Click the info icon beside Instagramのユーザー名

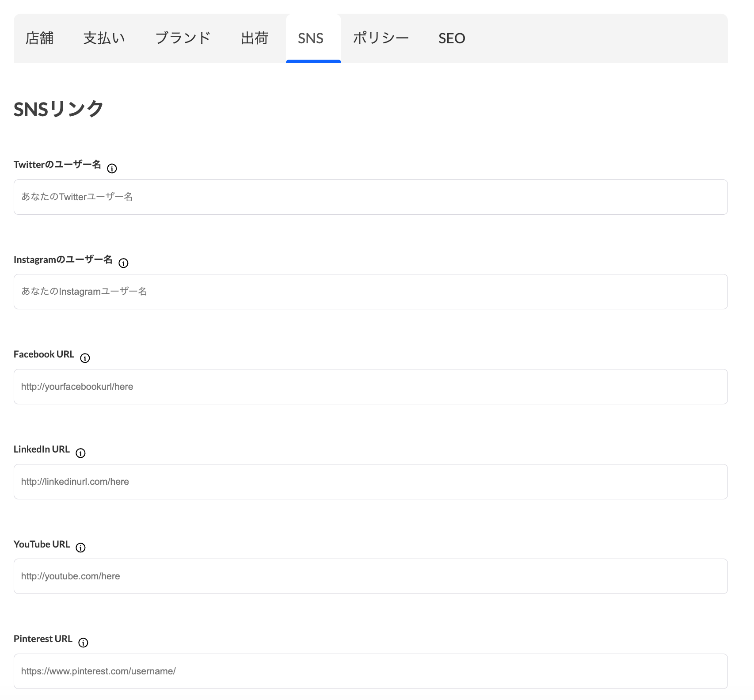click(124, 263)
